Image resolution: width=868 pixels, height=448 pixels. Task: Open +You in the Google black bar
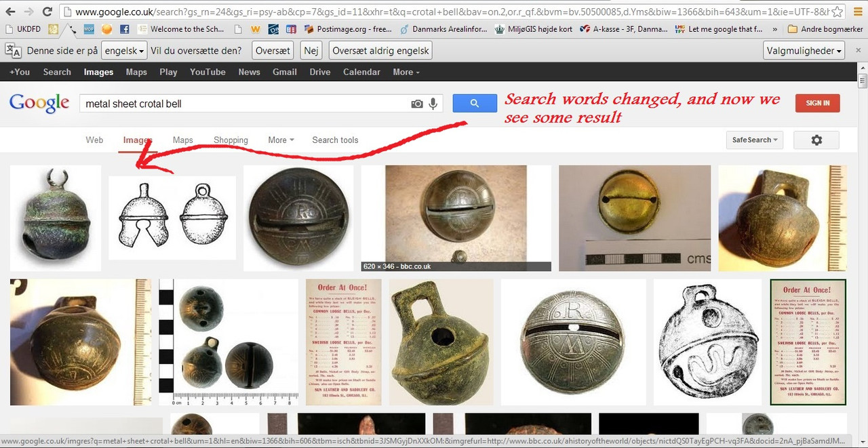(x=19, y=72)
